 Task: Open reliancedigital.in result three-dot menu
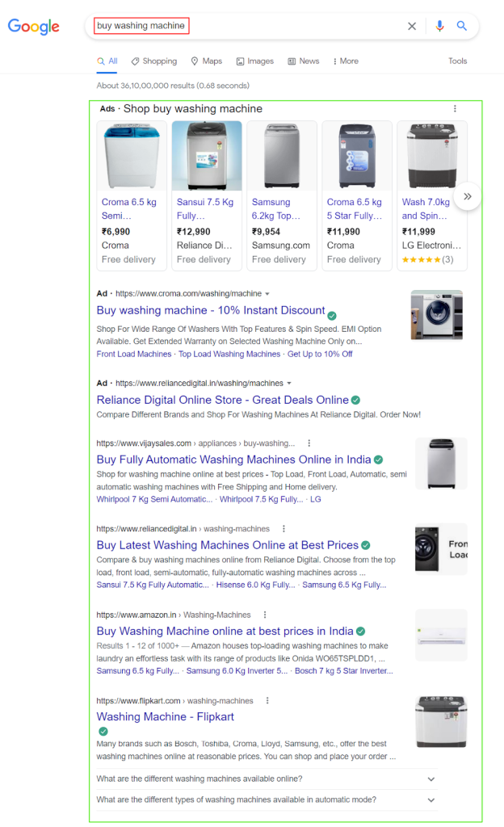pyautogui.click(x=283, y=528)
